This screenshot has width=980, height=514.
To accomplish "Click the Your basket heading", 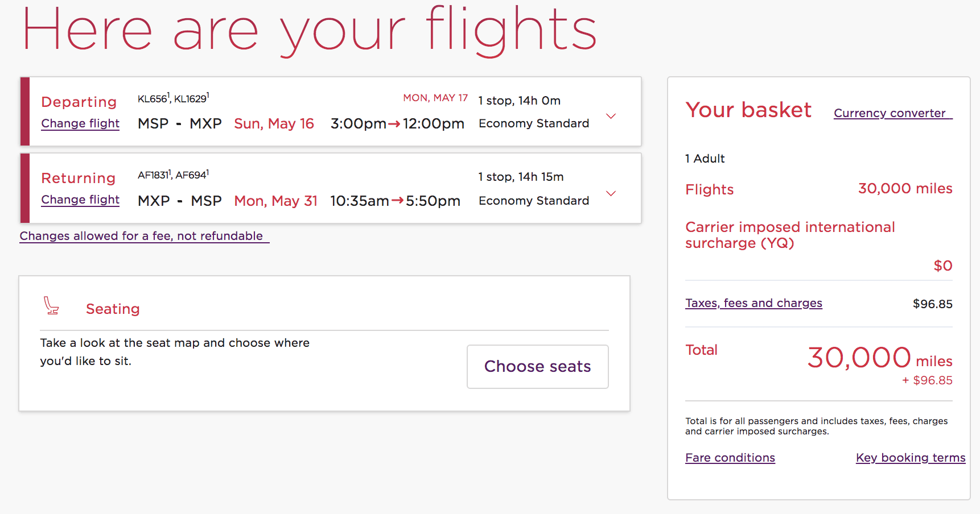I will pos(748,110).
